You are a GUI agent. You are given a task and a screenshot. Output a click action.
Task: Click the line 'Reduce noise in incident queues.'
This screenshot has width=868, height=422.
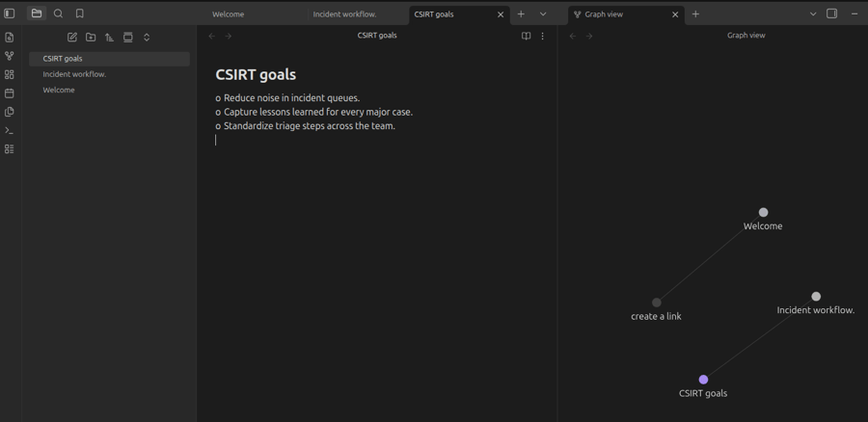point(291,98)
